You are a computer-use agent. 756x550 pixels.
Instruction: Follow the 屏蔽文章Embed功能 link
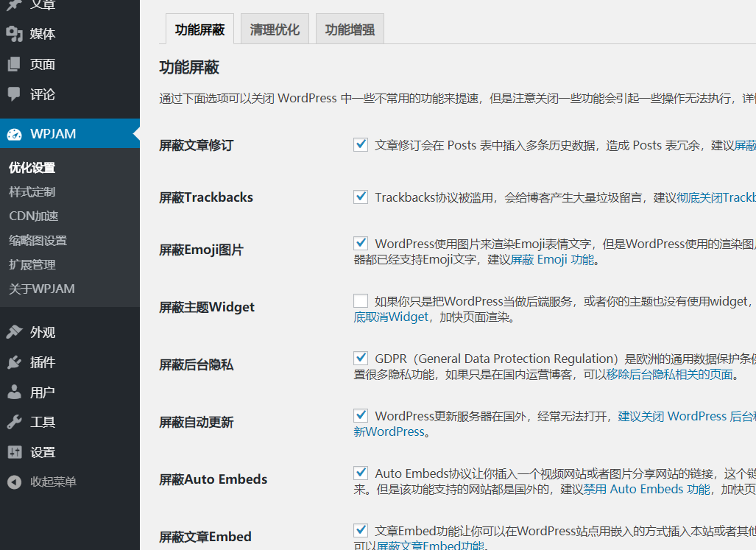(430, 545)
